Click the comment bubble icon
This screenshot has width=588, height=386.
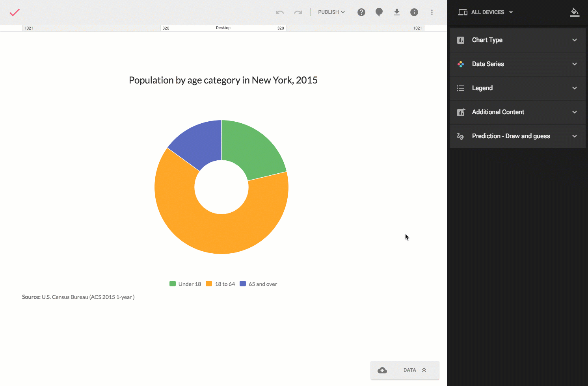click(379, 12)
